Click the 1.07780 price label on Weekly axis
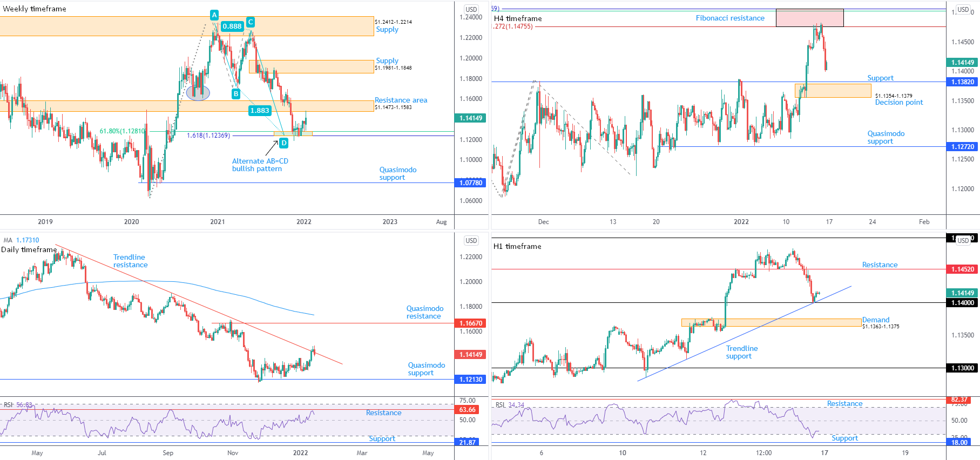Viewport: 980px width, 460px height. (471, 183)
